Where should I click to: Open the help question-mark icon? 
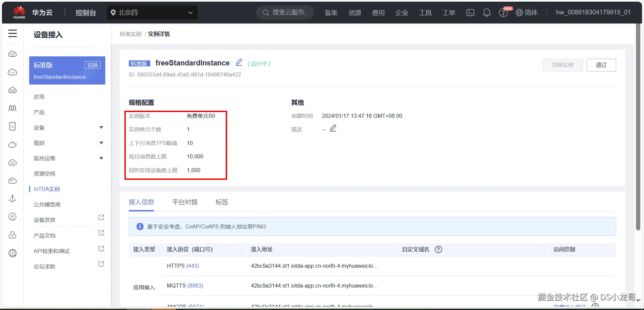click(x=503, y=13)
